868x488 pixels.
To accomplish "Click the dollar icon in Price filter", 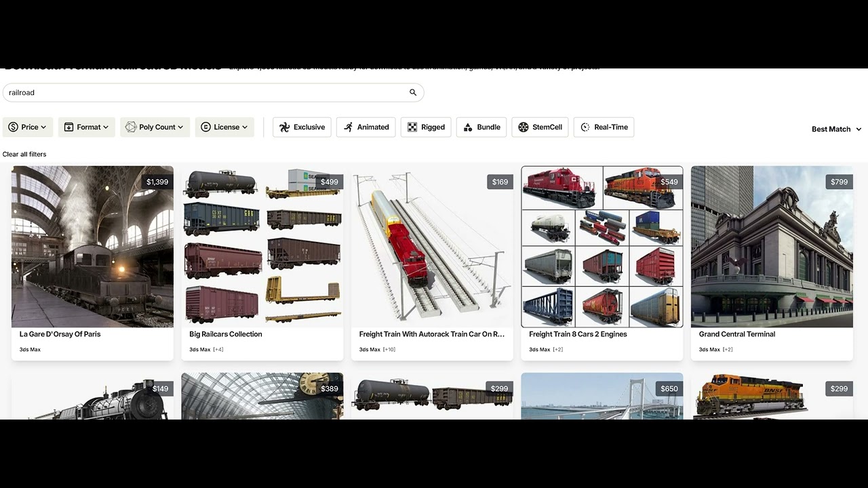I will 13,127.
